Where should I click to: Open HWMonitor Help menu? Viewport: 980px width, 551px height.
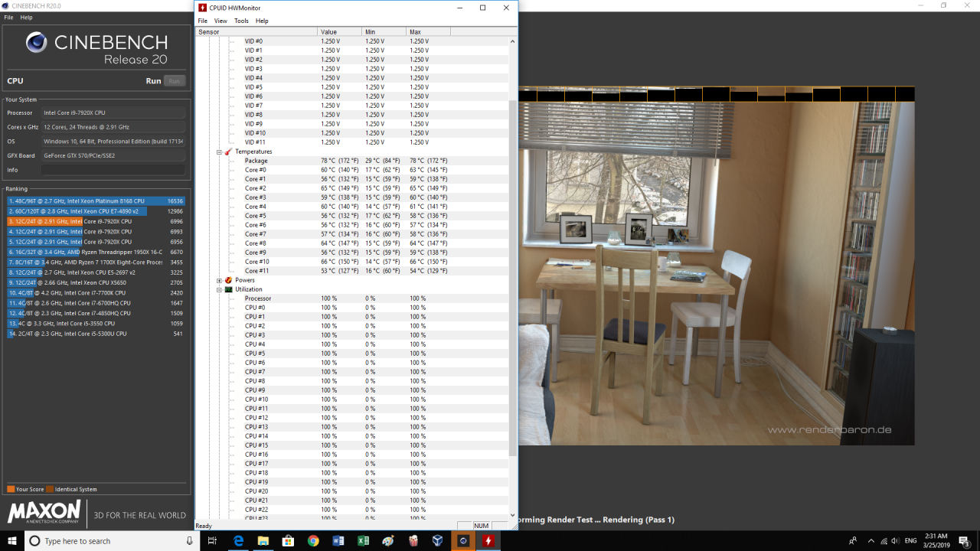click(262, 21)
